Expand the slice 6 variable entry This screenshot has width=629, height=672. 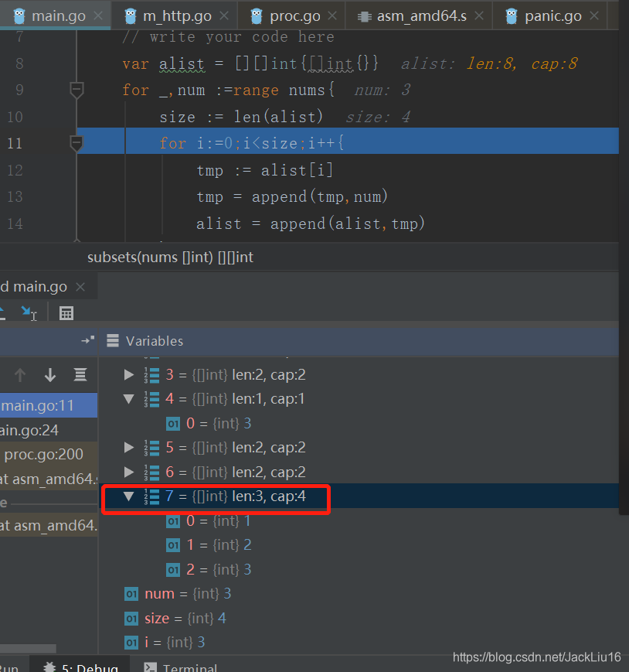click(128, 472)
